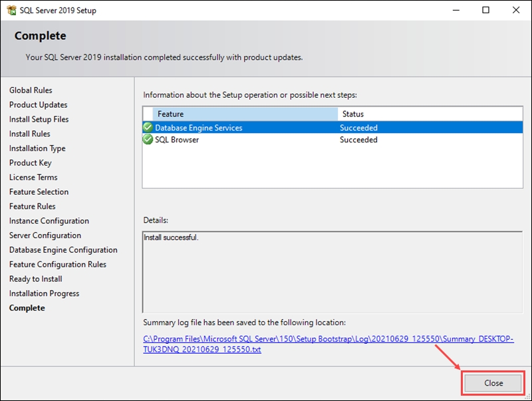Screen dimensions: 532x401
Task: Click the Server Configuration step
Action: click(x=45, y=235)
